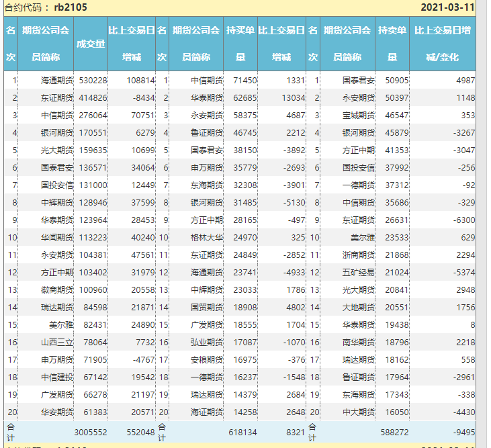
Task: Click the volume change total 552048
Action: [x=140, y=433]
